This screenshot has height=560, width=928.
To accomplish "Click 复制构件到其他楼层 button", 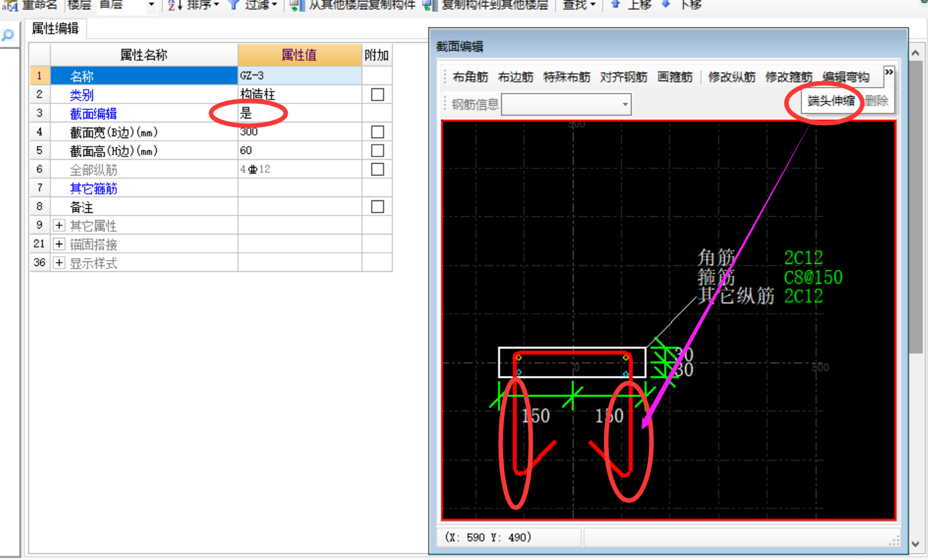I will pyautogui.click(x=486, y=5).
